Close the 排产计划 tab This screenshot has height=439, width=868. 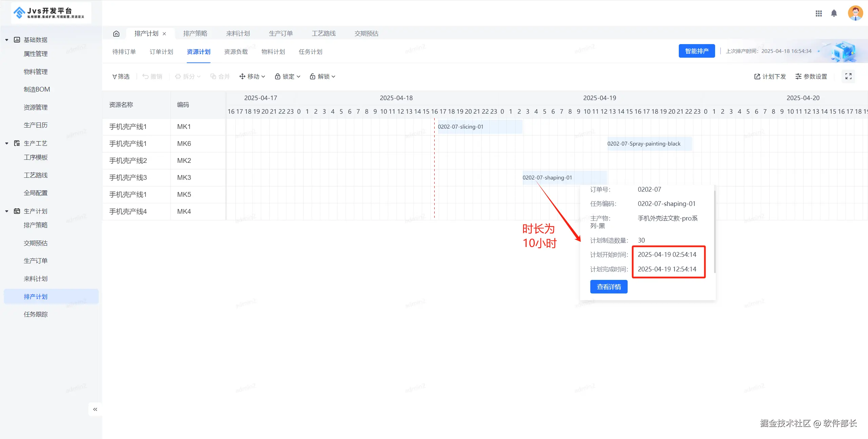pyautogui.click(x=164, y=34)
